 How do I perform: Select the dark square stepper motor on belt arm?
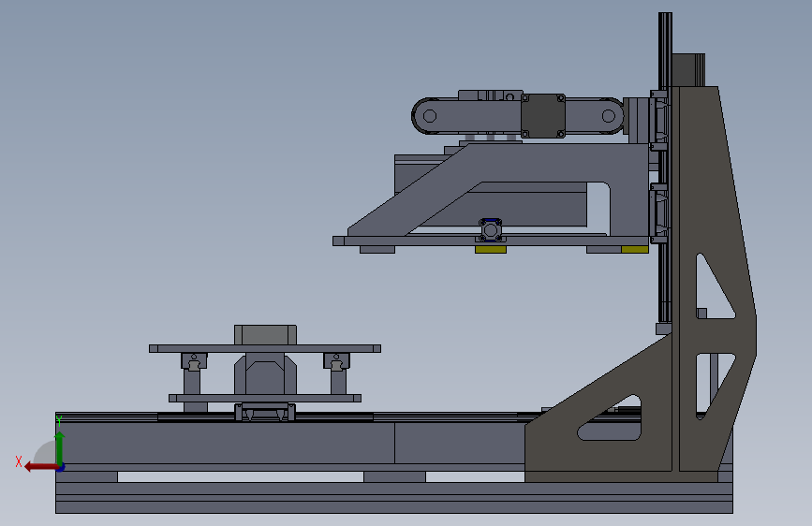coord(542,116)
